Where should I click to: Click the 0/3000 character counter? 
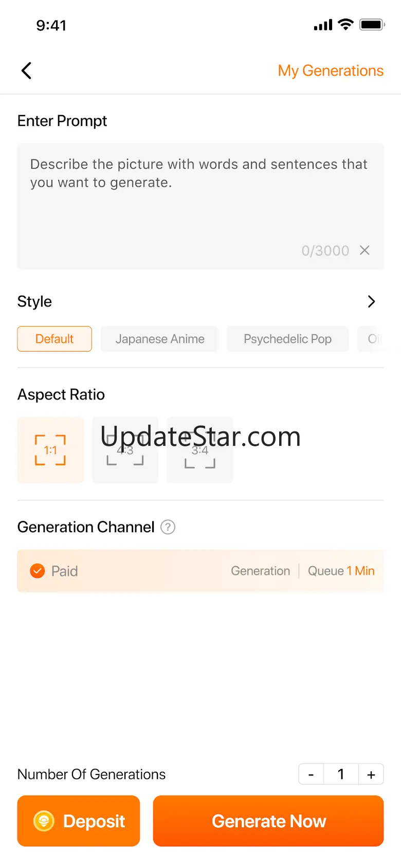(x=325, y=250)
